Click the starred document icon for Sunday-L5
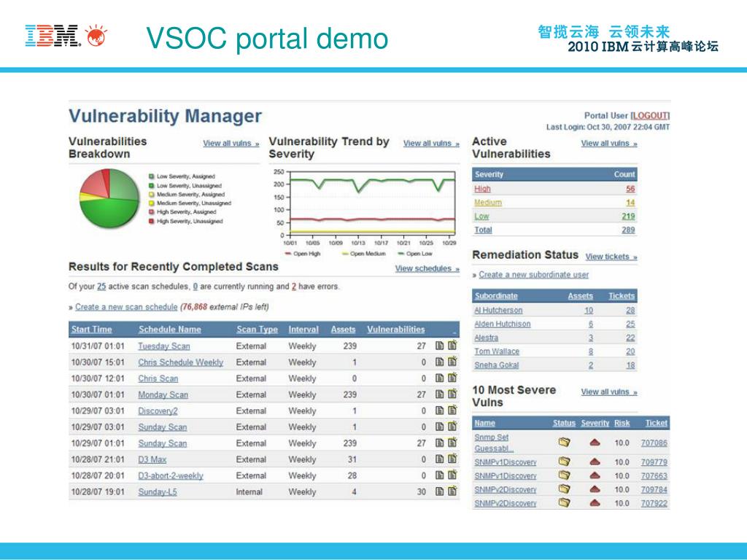Image resolution: width=747 pixels, height=560 pixels. (452, 491)
